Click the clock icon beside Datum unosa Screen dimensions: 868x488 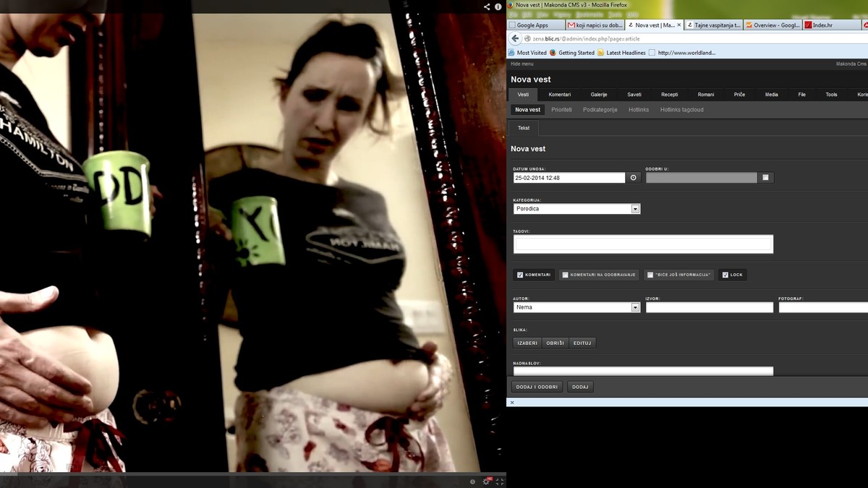pyautogui.click(x=634, y=177)
